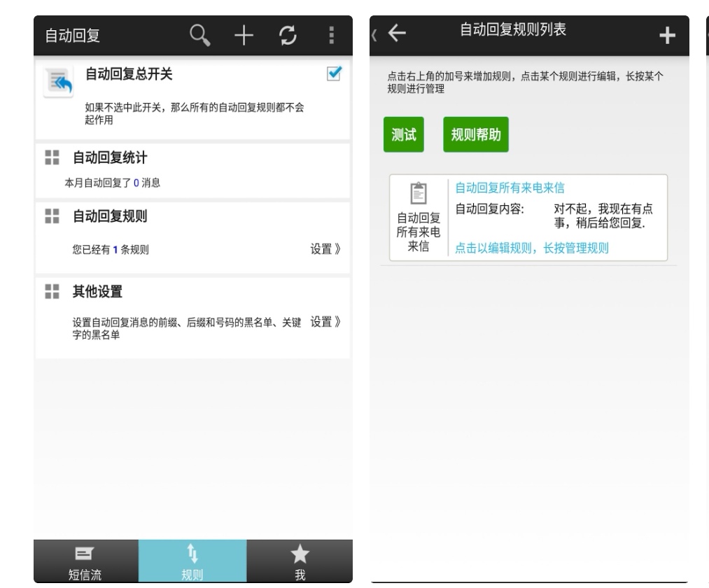Tap the clipboard icon in rule card
This screenshot has width=709, height=588.
tap(419, 192)
